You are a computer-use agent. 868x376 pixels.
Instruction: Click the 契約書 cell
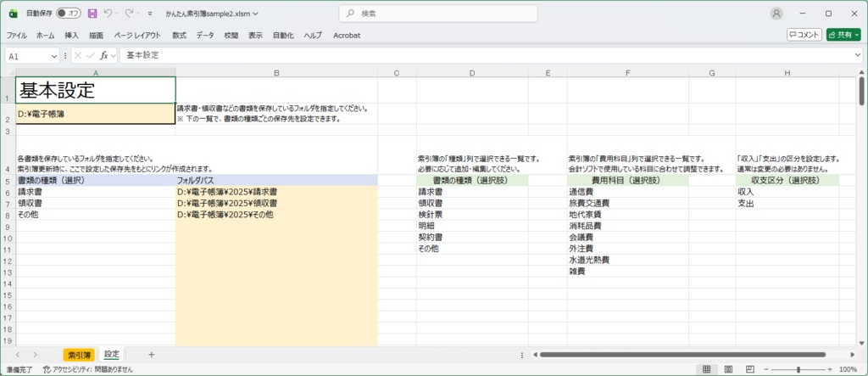[472, 238]
